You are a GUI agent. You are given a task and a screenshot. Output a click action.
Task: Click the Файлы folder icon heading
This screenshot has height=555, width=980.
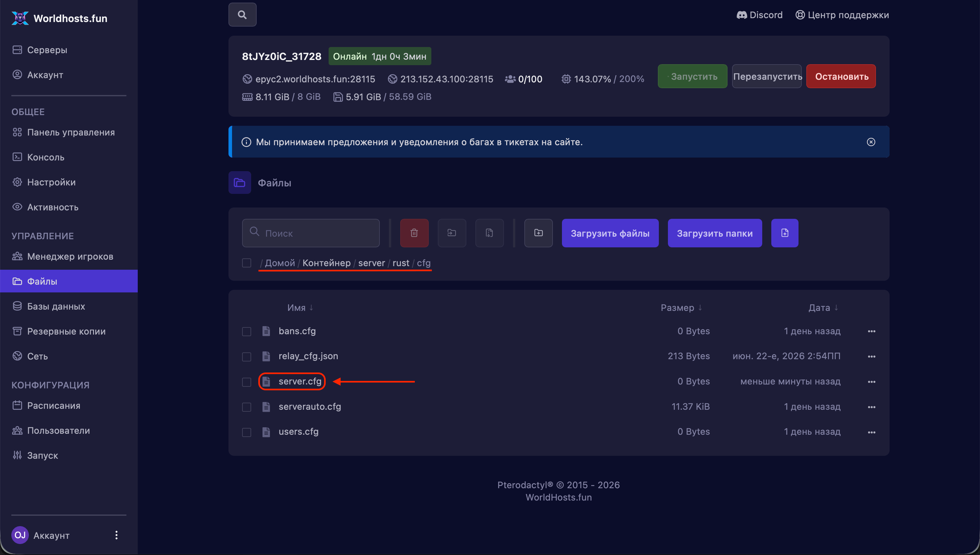(240, 183)
